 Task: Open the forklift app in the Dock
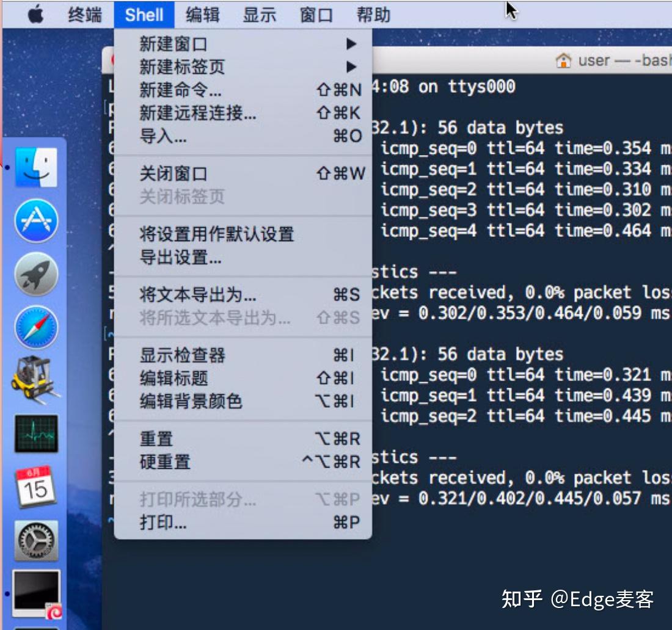click(x=36, y=380)
